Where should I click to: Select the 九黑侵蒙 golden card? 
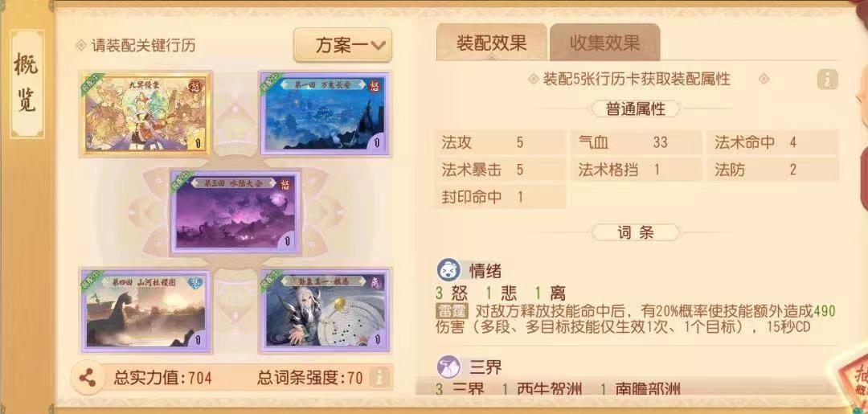click(145, 113)
